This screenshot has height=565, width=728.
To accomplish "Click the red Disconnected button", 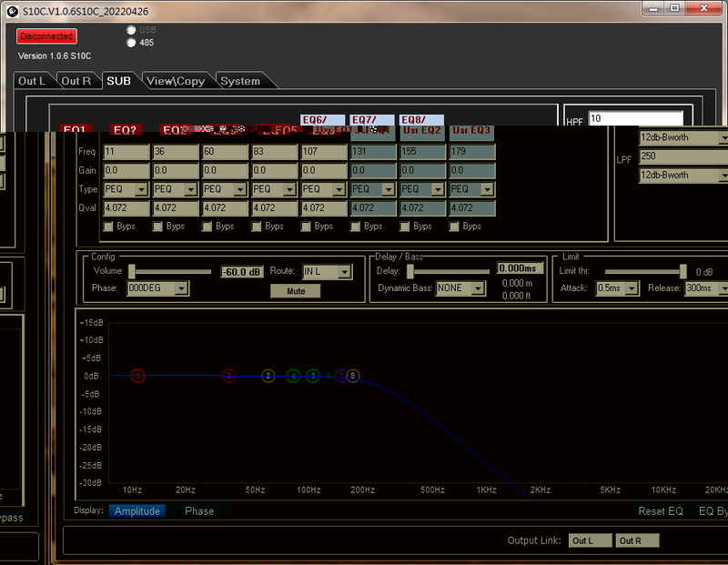I will point(46,36).
